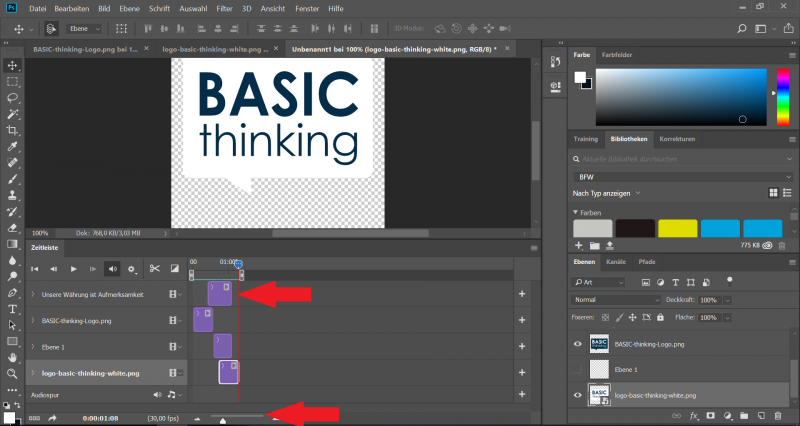Select the Move tool

12,65
